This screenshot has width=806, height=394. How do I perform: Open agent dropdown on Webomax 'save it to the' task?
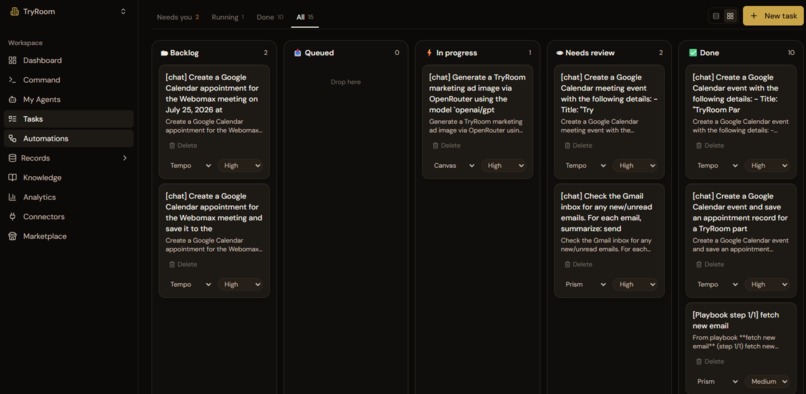tap(190, 284)
